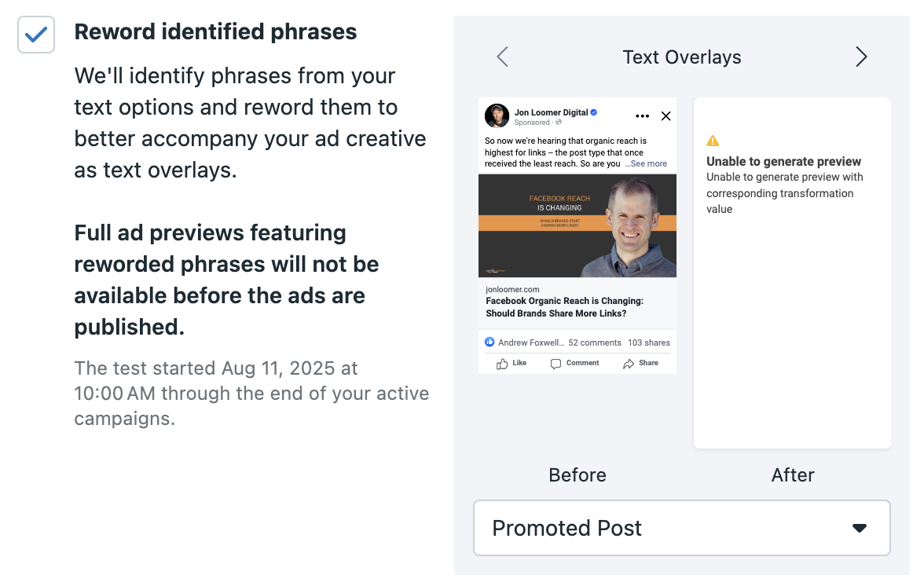Click Jon Loomer profile picture avatar
The image size is (924, 586).
[x=497, y=116]
